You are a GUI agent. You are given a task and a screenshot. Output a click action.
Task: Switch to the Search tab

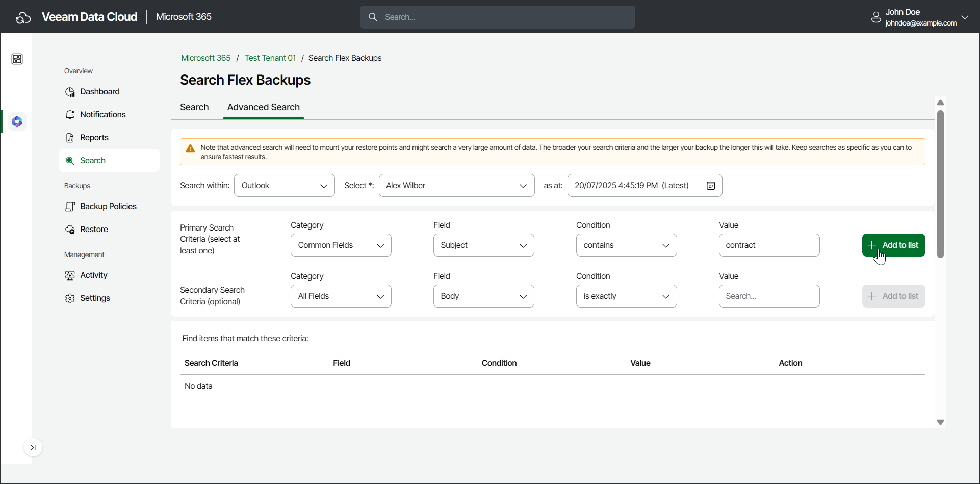(x=194, y=107)
